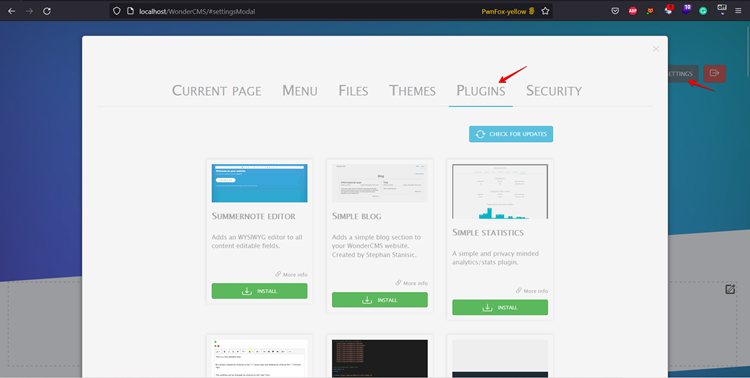Image resolution: width=750 pixels, height=378 pixels.
Task: Open the Files tab
Action: click(x=353, y=91)
